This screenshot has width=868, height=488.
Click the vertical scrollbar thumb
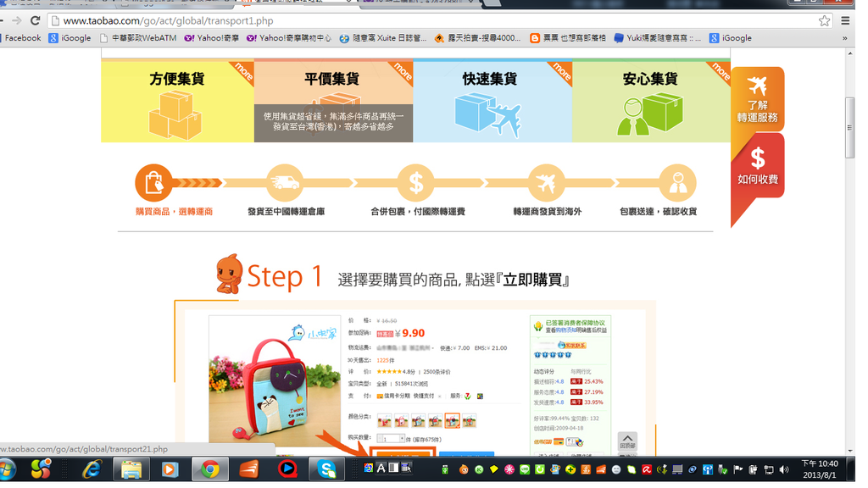pyautogui.click(x=849, y=127)
